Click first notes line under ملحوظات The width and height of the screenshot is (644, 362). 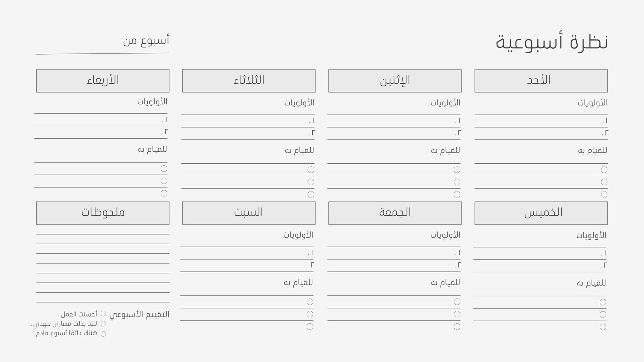pos(103,234)
